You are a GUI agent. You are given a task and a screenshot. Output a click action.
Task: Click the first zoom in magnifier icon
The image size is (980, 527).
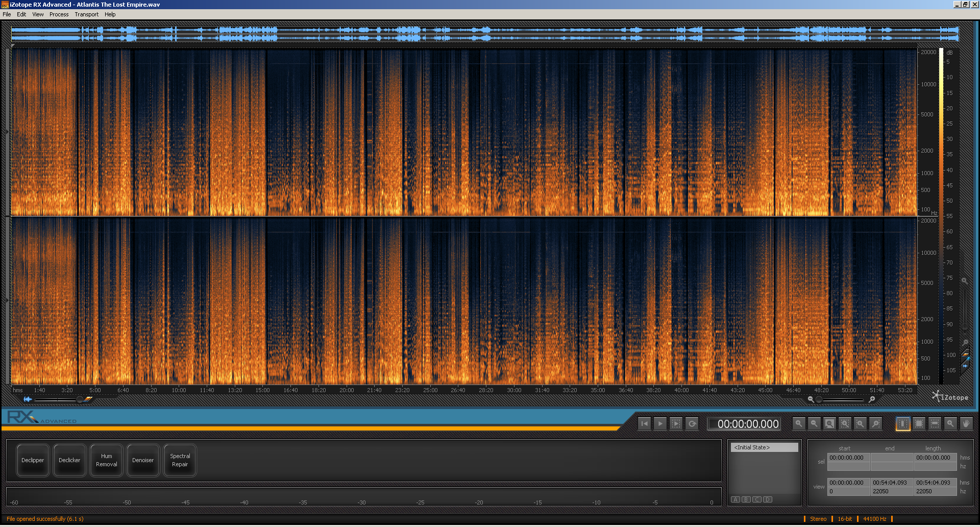[x=799, y=424]
